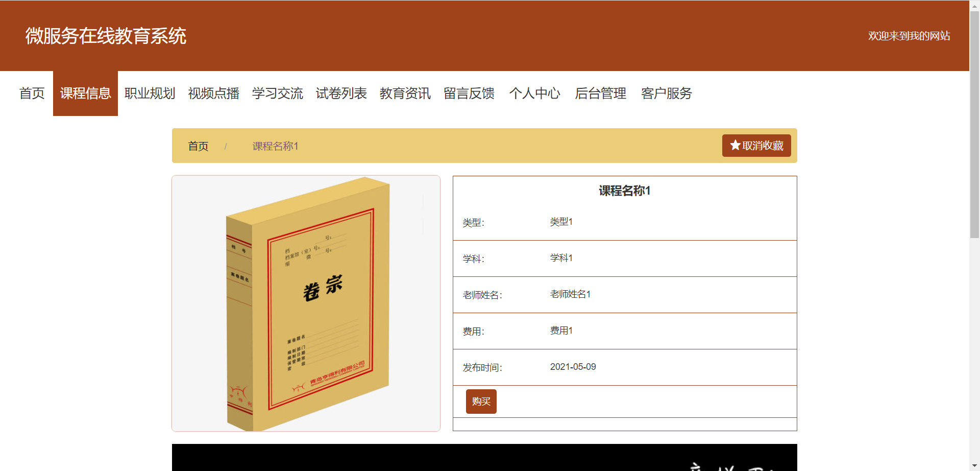Viewport: 980px width, 471px height.
Task: Enter the 后台管理 area
Action: (600, 93)
